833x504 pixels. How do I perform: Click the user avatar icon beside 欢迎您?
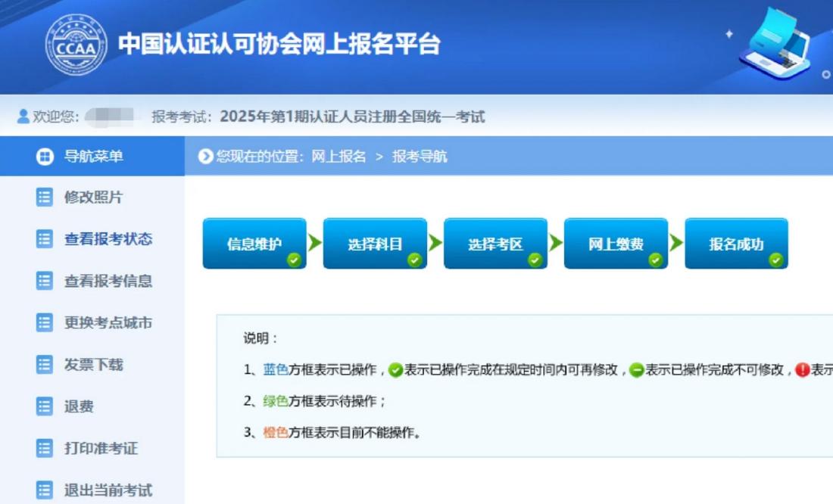coord(23,117)
